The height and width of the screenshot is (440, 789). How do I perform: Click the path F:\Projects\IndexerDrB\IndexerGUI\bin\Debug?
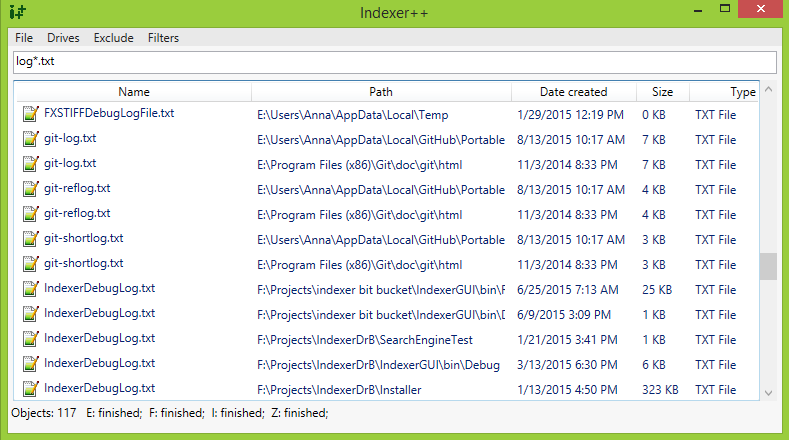[378, 365]
